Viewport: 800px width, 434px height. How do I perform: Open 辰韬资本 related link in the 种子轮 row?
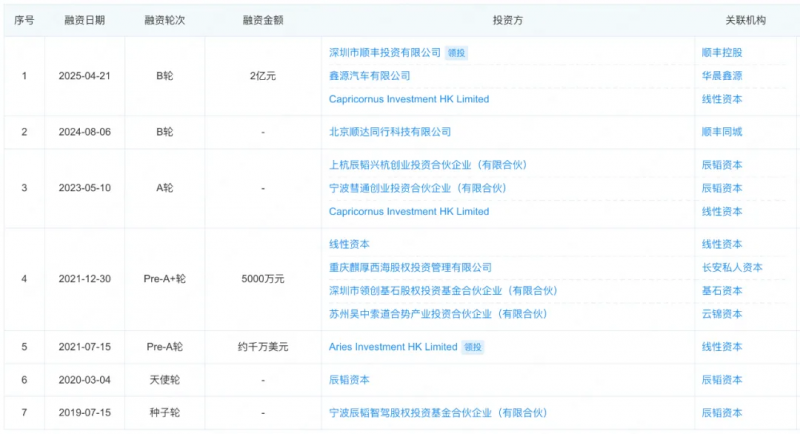pyautogui.click(x=721, y=413)
